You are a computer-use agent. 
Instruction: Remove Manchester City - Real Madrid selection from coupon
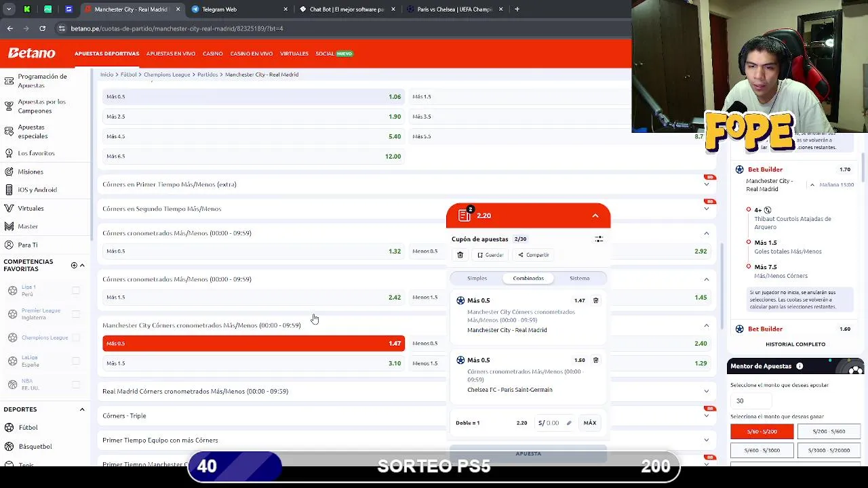coord(595,300)
